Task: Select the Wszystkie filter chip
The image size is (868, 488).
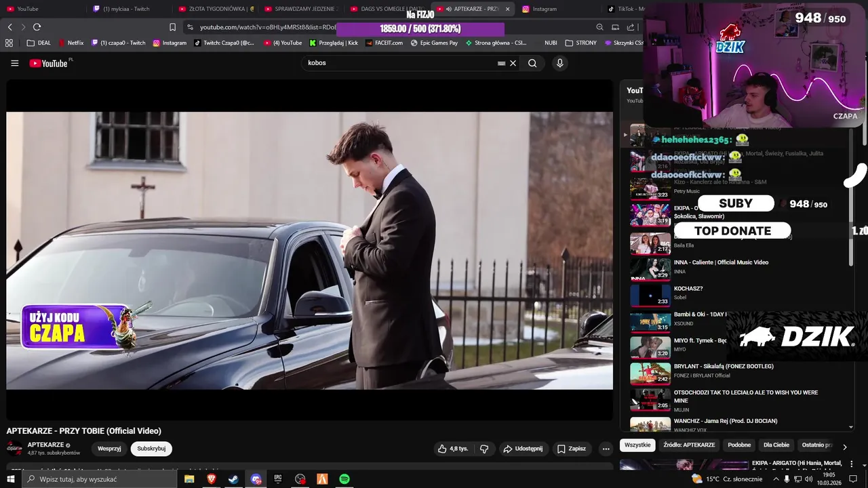Action: click(637, 445)
